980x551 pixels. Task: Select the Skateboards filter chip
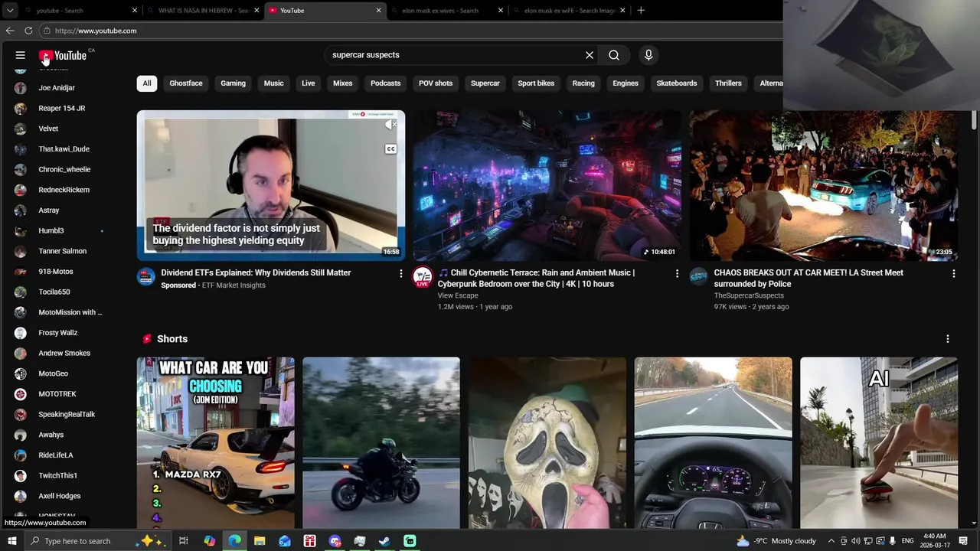pos(677,83)
